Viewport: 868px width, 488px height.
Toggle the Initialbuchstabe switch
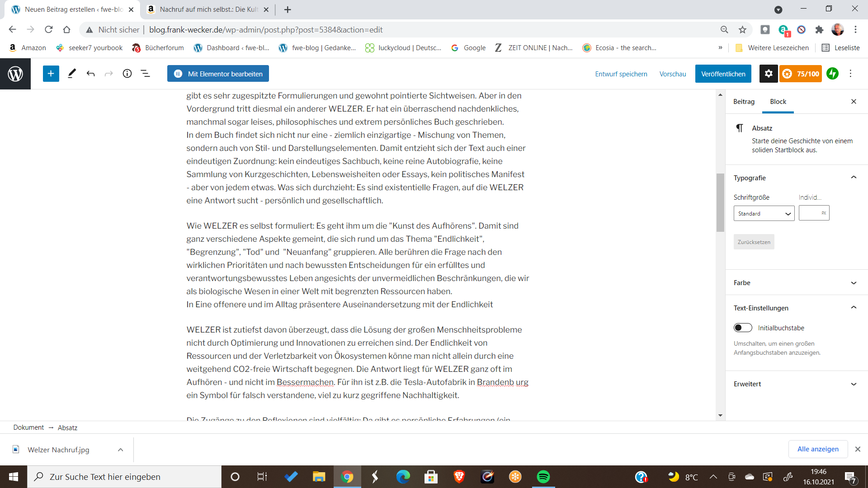(x=743, y=328)
